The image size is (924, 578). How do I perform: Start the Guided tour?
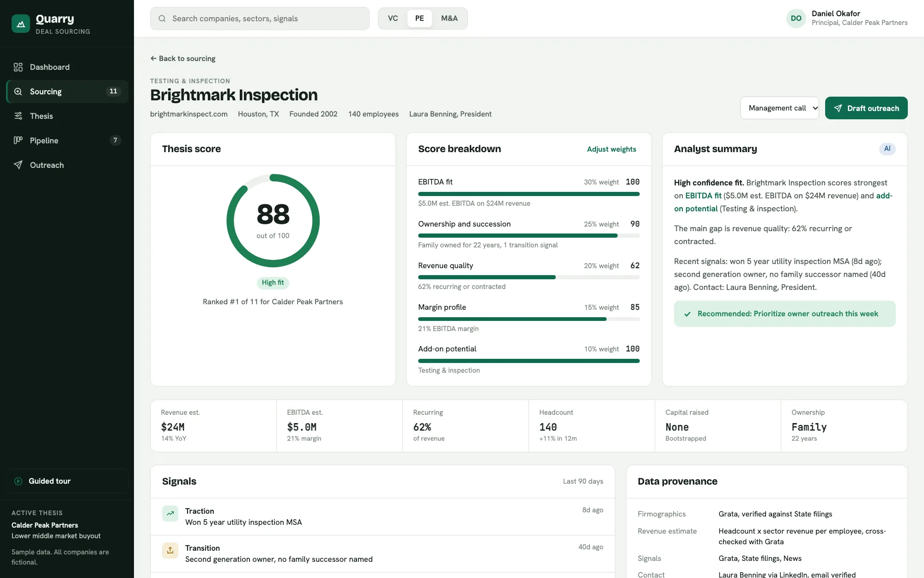(x=67, y=481)
